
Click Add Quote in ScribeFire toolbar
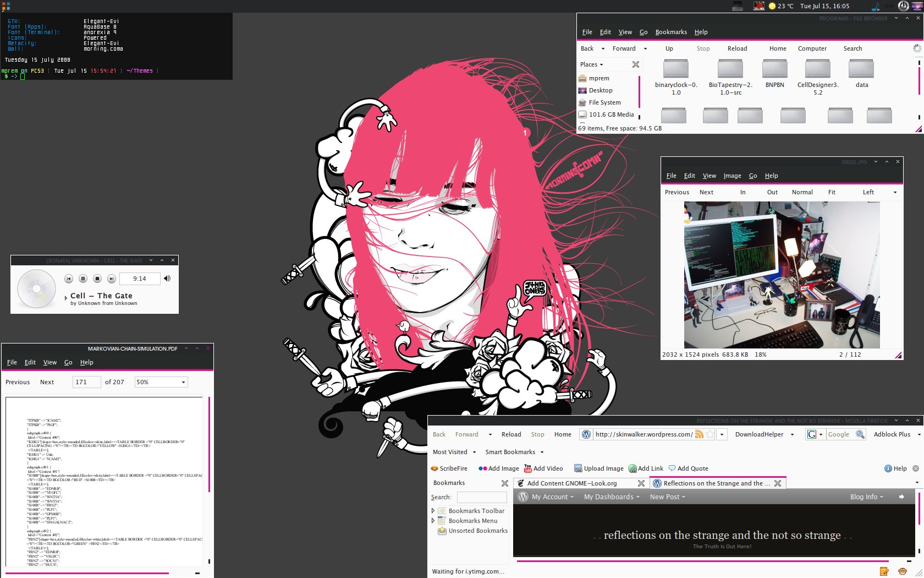tap(688, 468)
